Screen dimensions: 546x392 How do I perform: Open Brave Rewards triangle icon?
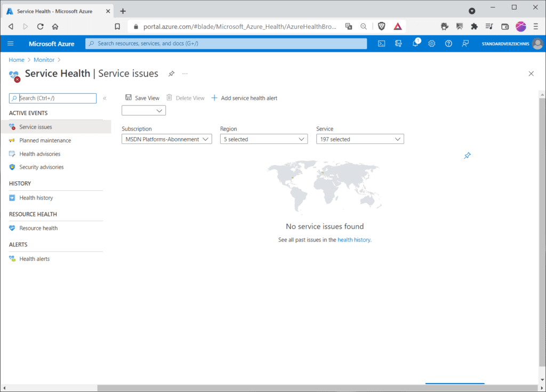(x=398, y=27)
